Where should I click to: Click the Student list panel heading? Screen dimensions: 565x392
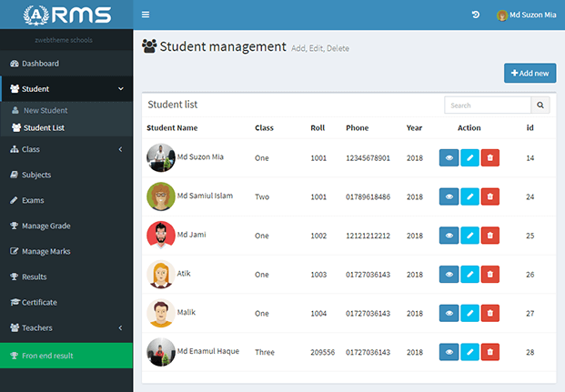(x=173, y=105)
